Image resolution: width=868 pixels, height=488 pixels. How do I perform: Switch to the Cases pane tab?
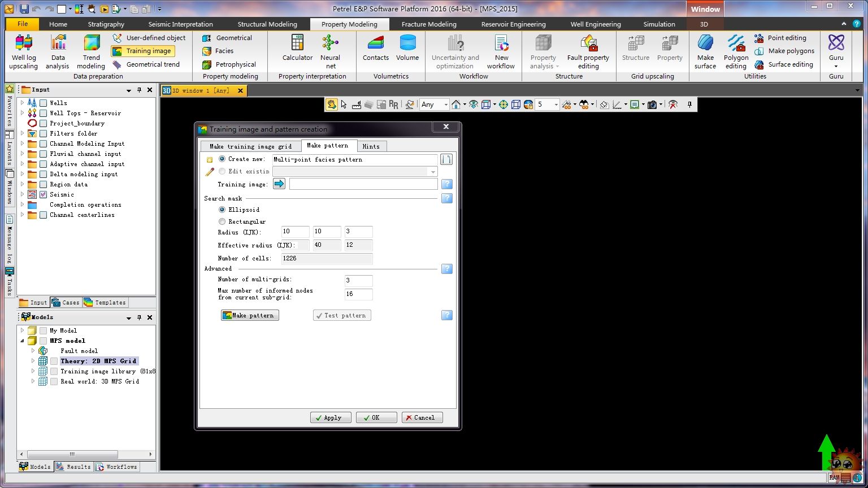click(66, 302)
